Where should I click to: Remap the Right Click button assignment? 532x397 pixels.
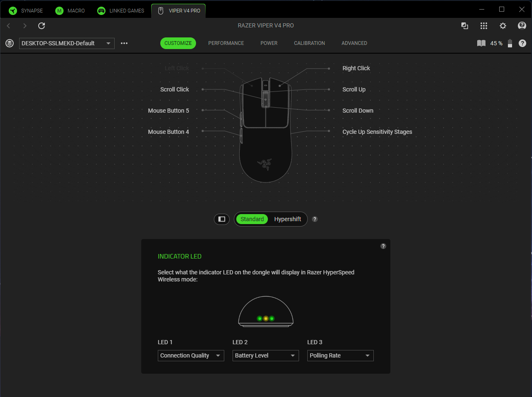(356, 68)
